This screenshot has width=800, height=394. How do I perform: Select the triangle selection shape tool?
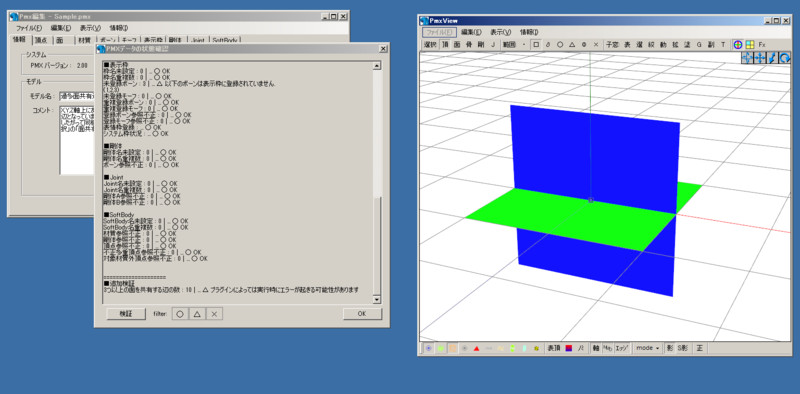click(x=572, y=44)
